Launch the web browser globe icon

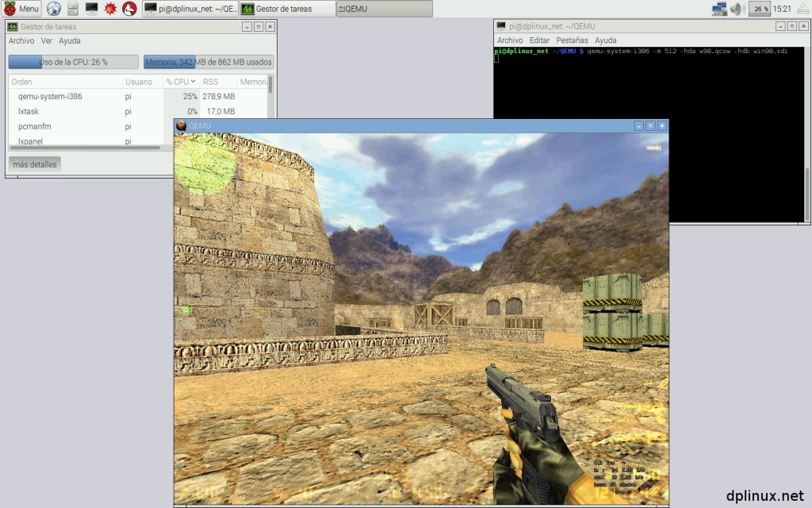coord(54,9)
